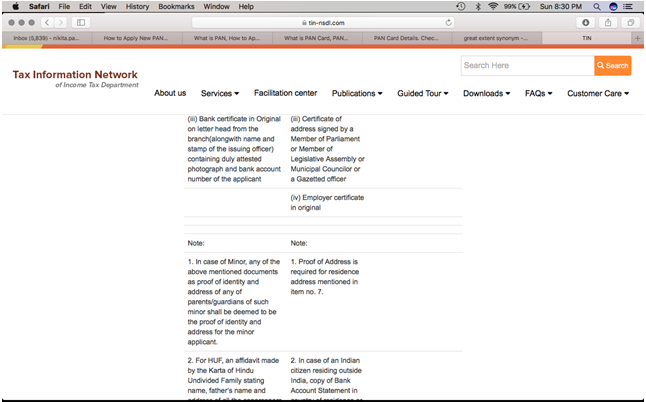The height and width of the screenshot is (402, 646).
Task: Expand the FAQs dropdown menu
Action: (538, 93)
